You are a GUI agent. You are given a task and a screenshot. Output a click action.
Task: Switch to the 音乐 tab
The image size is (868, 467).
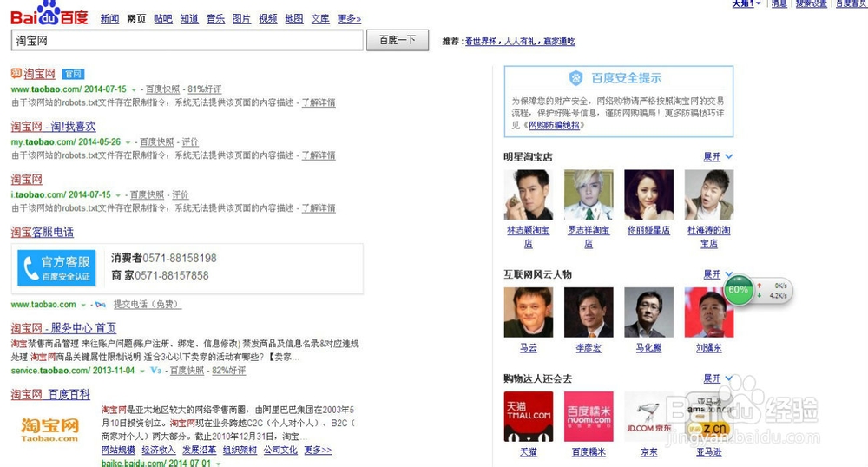point(215,19)
